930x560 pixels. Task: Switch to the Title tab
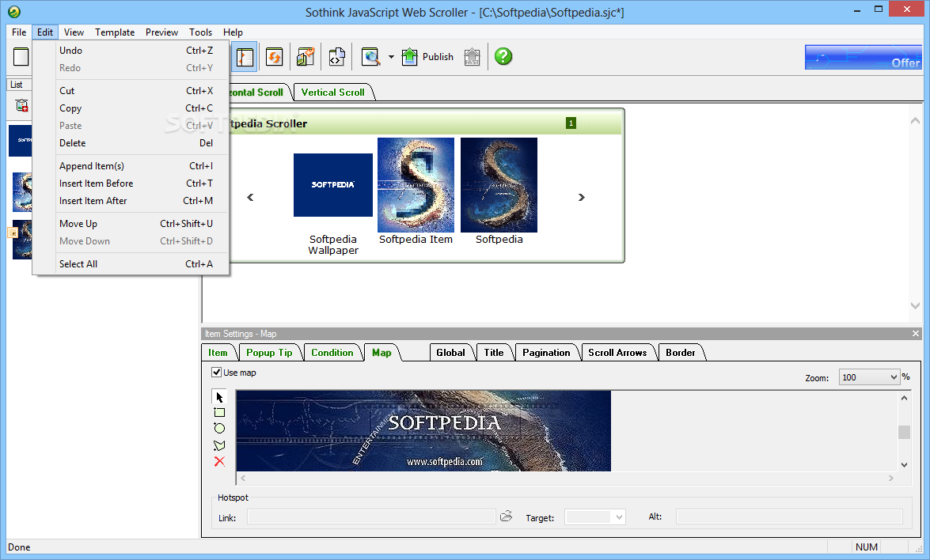tap(493, 353)
